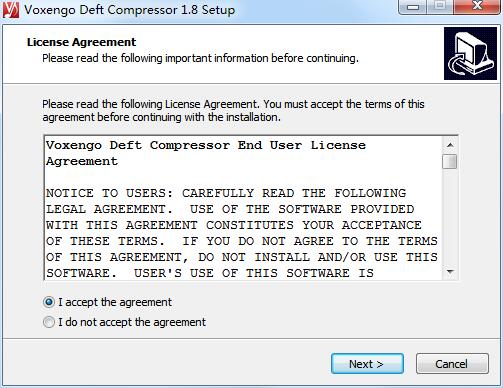Select the 'I do not accept the agreement' radio button
Screen dimensions: 503x388
(x=49, y=322)
